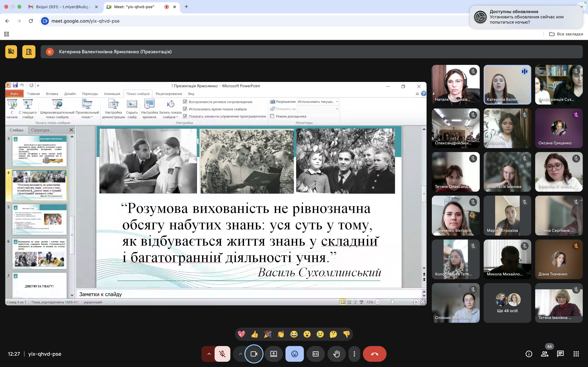
Task: Send the thumbs up reaction
Action: [x=254, y=334]
